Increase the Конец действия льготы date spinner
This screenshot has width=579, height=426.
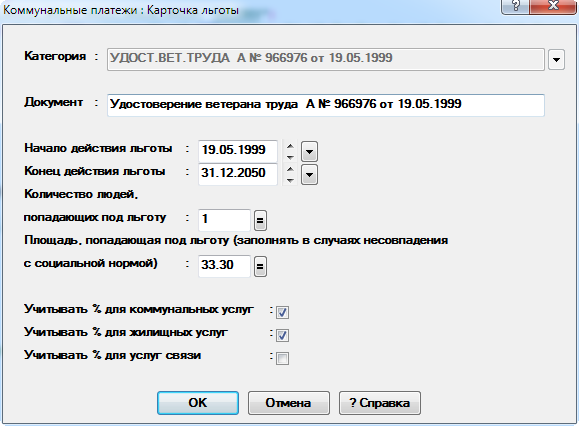click(291, 169)
